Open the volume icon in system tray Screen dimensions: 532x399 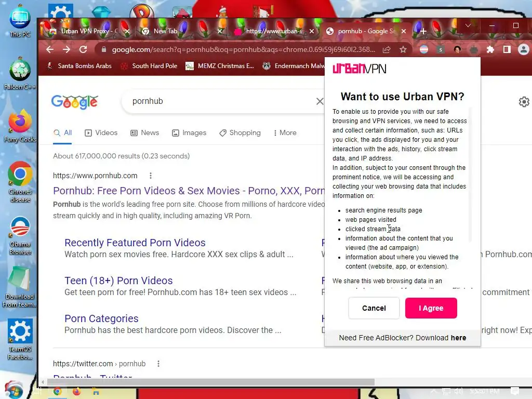458,392
